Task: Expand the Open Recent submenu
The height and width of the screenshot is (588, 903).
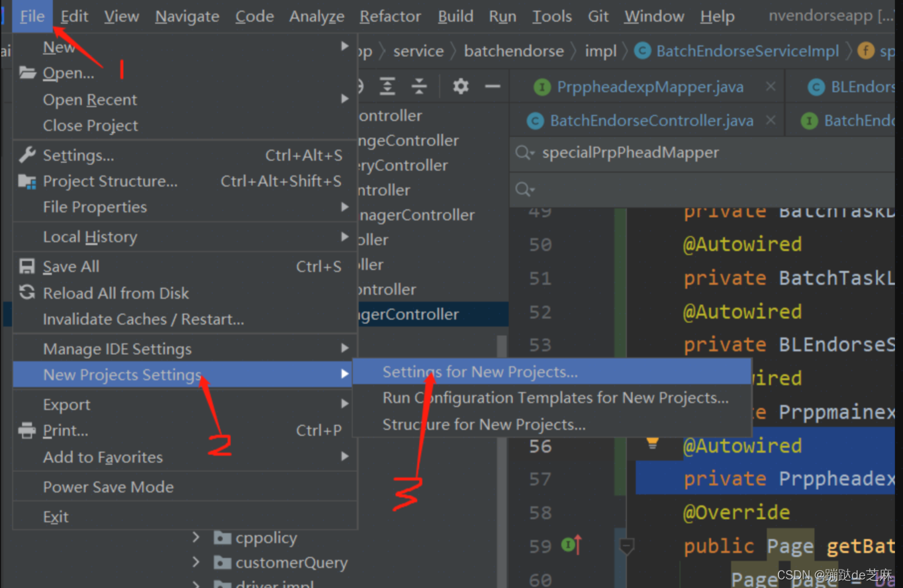Action: point(89,99)
